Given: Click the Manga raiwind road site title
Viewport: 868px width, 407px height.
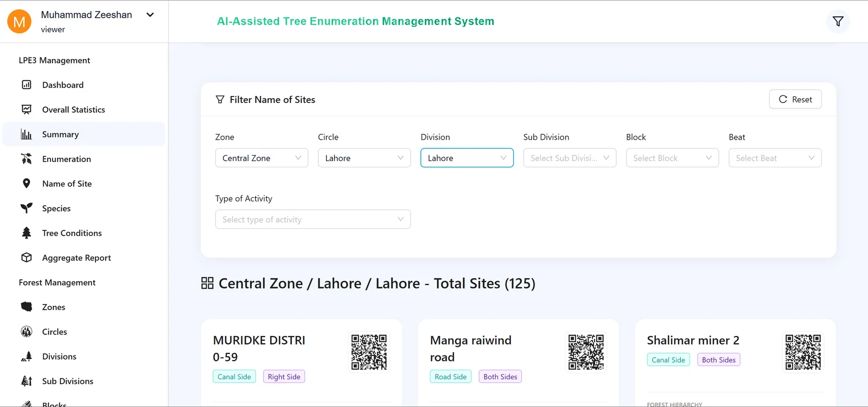Looking at the screenshot, I should 471,348.
